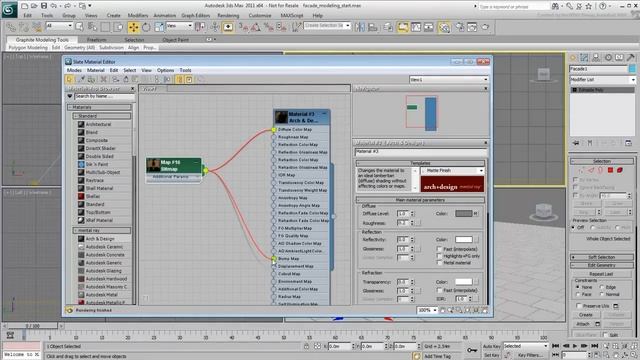Switch to the Object Paint ribbon tab
This screenshot has height=360, width=640.
[x=176, y=40]
